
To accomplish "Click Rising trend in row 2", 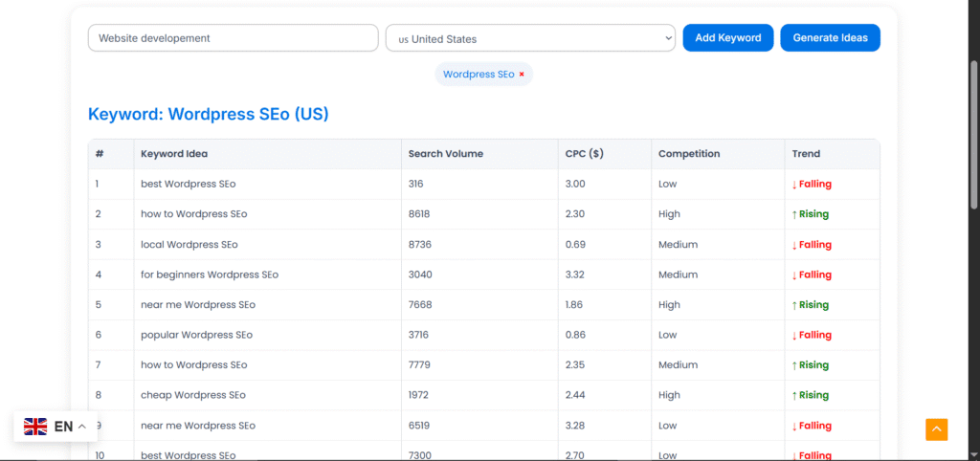I will tap(810, 214).
